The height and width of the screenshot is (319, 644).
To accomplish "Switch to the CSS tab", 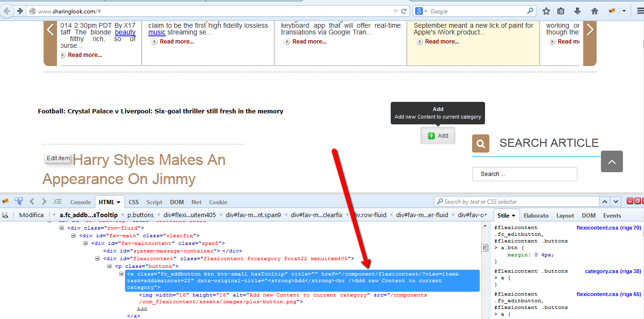I will (134, 202).
